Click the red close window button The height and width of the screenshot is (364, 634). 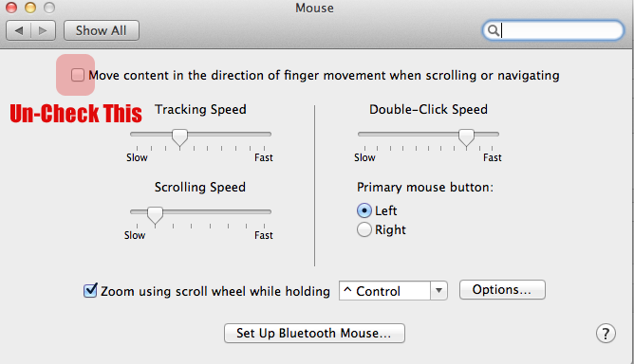click(11, 8)
